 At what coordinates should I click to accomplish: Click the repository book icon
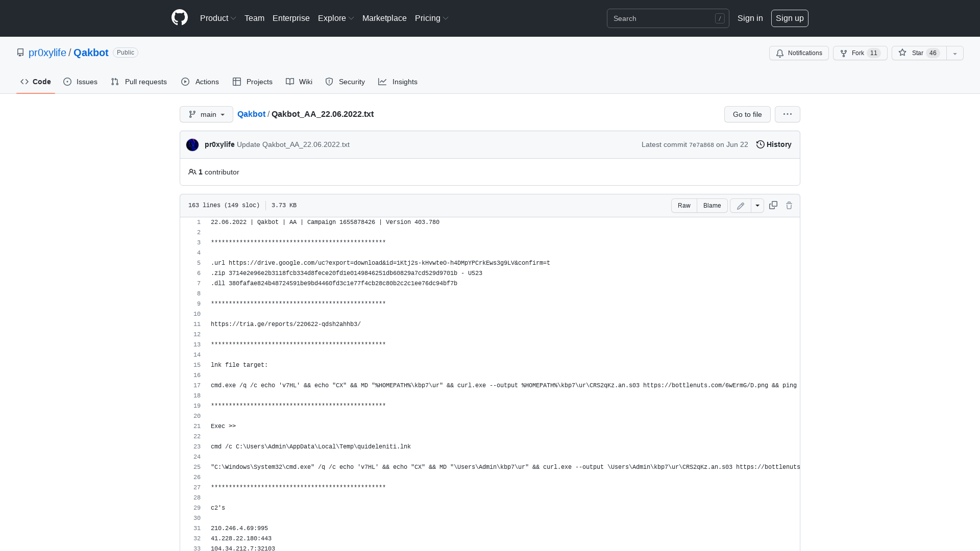[20, 53]
